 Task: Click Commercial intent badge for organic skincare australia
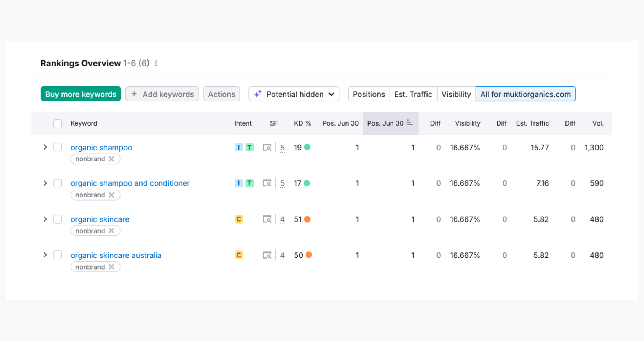[x=239, y=255]
